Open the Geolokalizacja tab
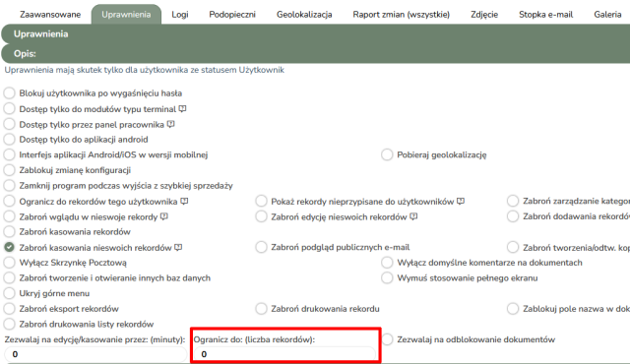 (304, 15)
